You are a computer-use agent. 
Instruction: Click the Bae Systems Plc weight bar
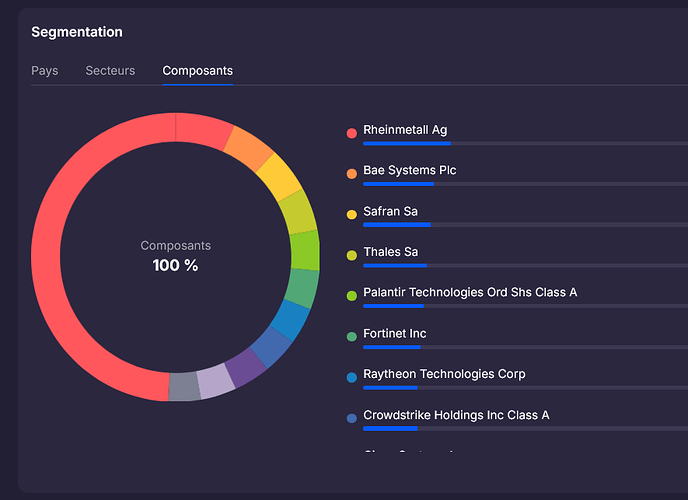coord(526,184)
